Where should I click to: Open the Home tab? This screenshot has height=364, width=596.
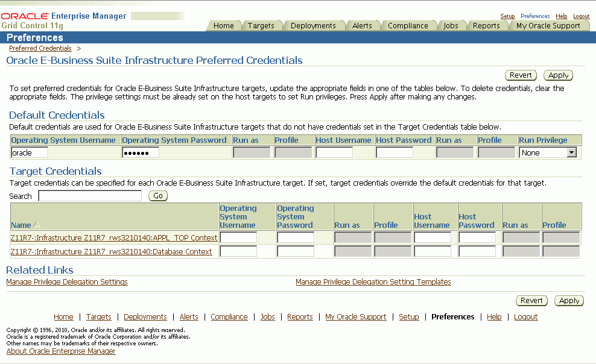pos(223,25)
